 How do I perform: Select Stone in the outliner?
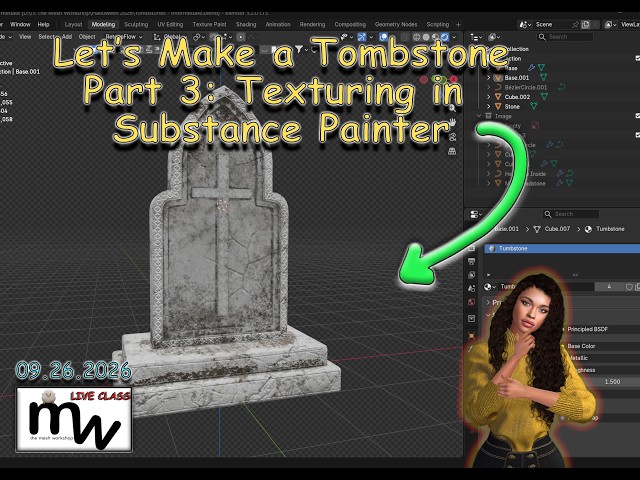point(512,107)
